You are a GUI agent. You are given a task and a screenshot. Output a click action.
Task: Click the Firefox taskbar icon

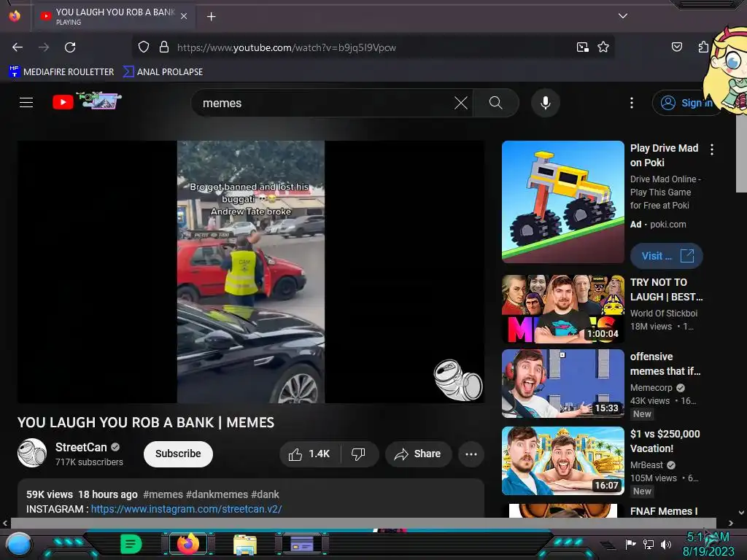[187, 544]
